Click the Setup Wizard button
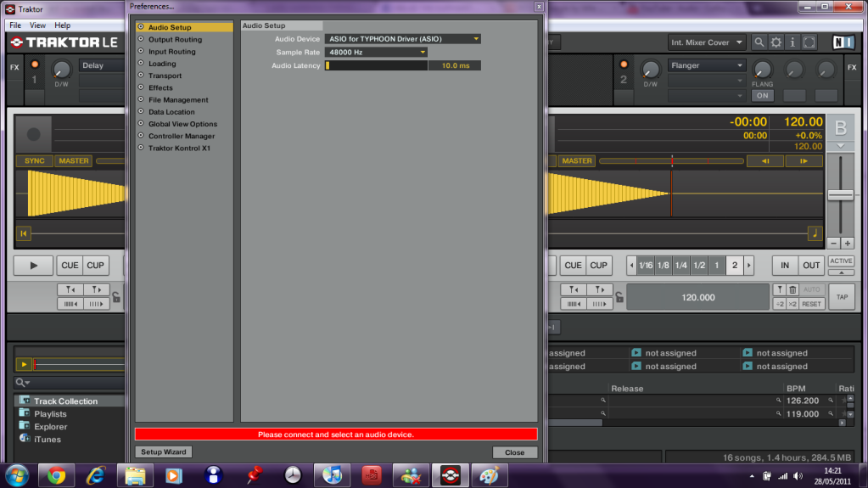The width and height of the screenshot is (868, 488). point(163,452)
